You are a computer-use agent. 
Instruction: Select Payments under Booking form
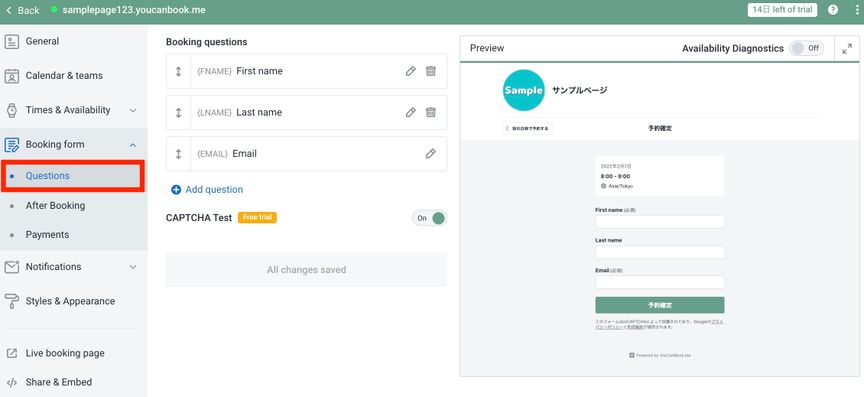pyautogui.click(x=47, y=235)
